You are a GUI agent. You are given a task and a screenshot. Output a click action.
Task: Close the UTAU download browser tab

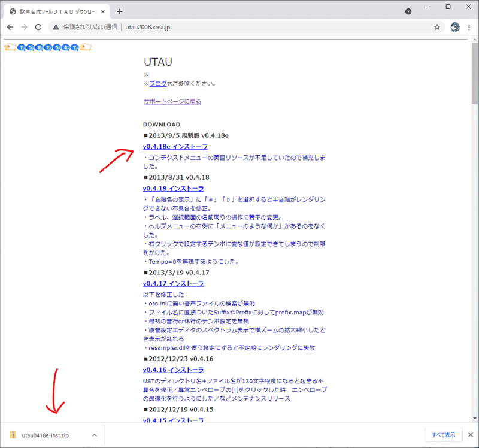tap(103, 11)
